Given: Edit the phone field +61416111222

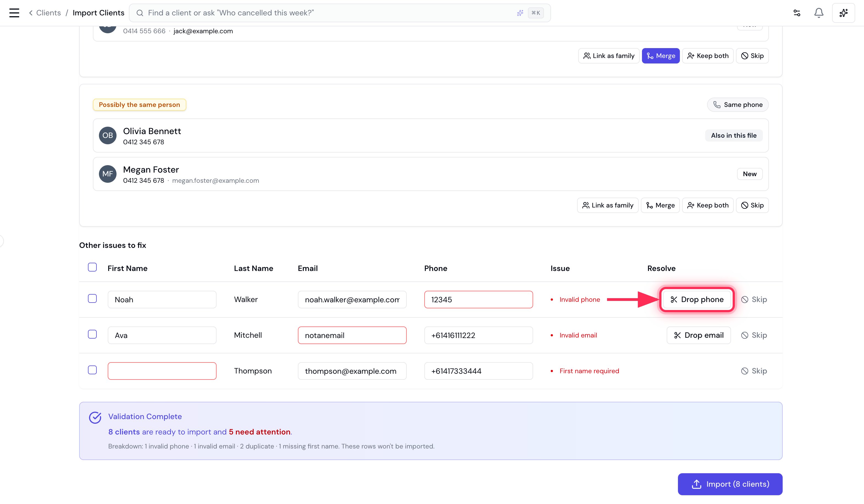Looking at the screenshot, I should click(478, 335).
